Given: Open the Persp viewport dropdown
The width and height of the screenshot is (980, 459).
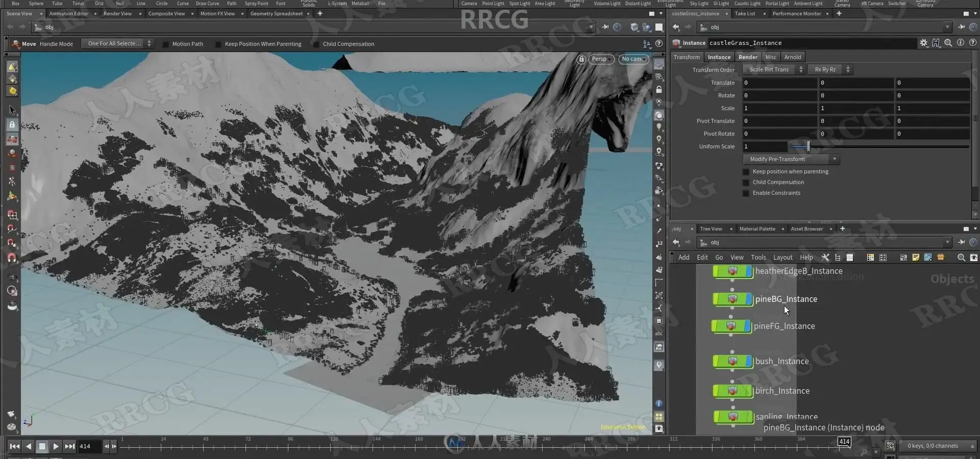Looking at the screenshot, I should point(601,59).
